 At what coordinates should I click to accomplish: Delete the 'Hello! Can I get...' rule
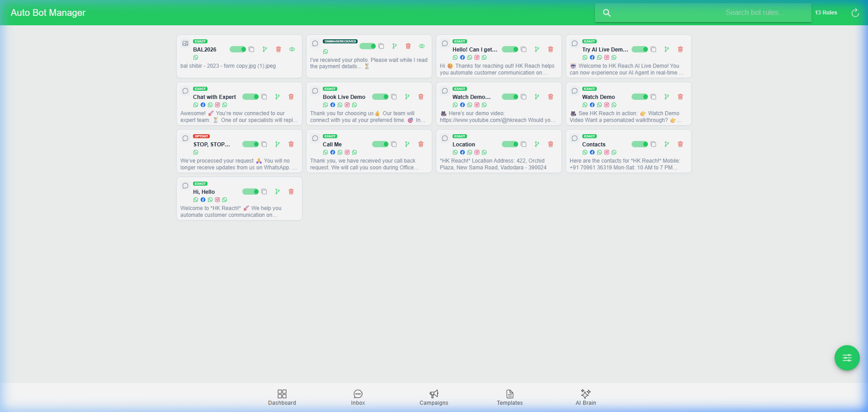(x=551, y=49)
